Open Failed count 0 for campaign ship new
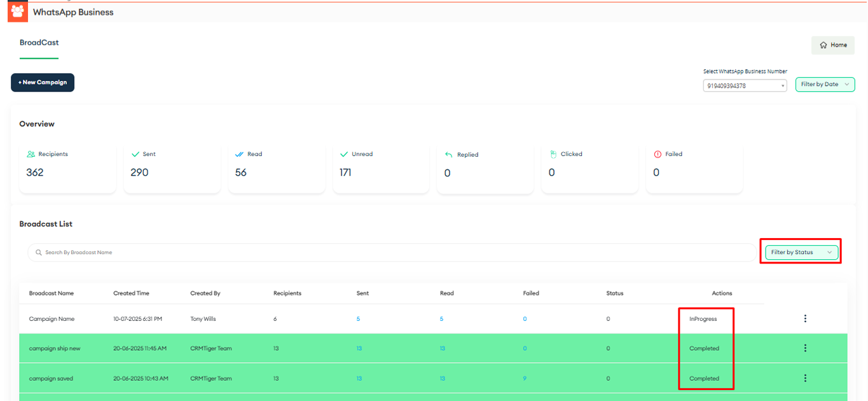868x401 pixels. click(525, 349)
